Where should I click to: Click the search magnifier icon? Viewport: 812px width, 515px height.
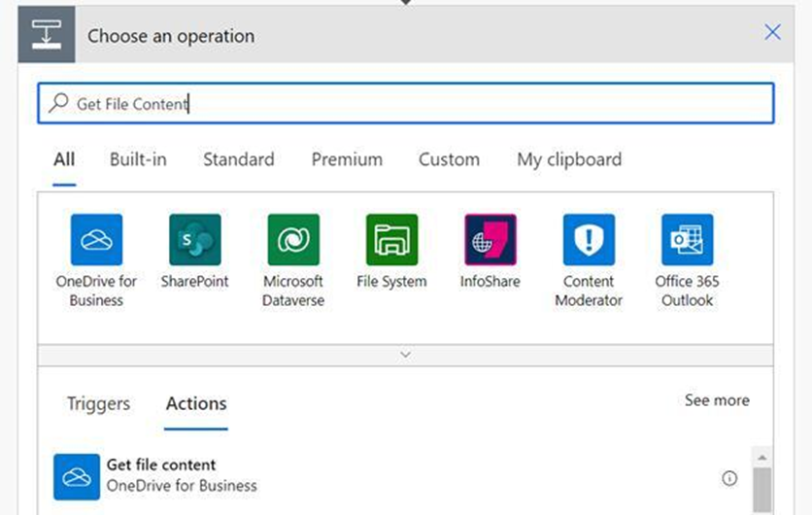pos(58,103)
